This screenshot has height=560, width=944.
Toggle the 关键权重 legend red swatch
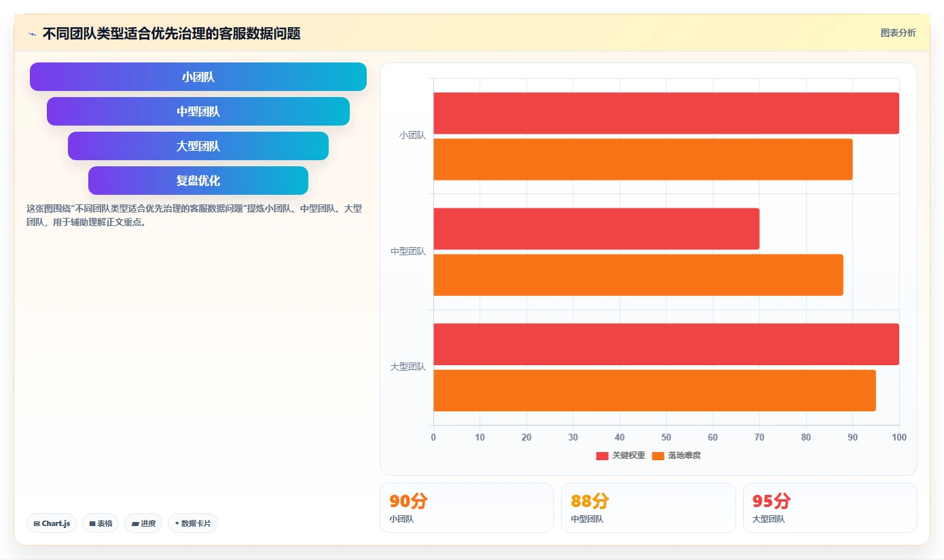coord(602,455)
